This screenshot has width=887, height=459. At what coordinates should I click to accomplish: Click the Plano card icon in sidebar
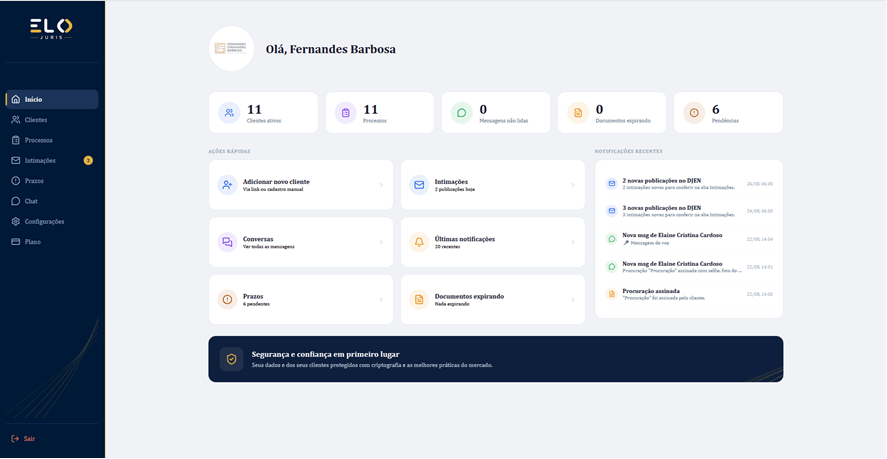click(16, 242)
